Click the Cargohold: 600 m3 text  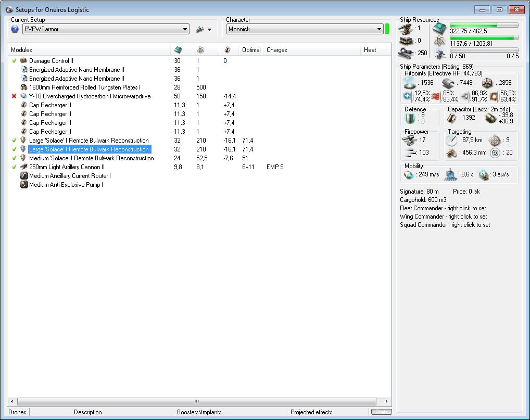tap(423, 200)
